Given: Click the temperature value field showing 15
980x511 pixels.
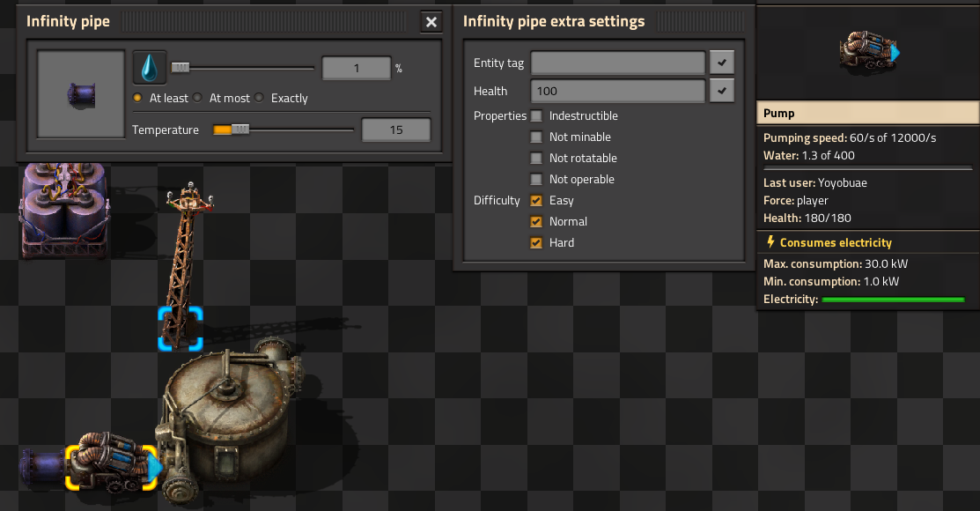Looking at the screenshot, I should tap(395, 130).
